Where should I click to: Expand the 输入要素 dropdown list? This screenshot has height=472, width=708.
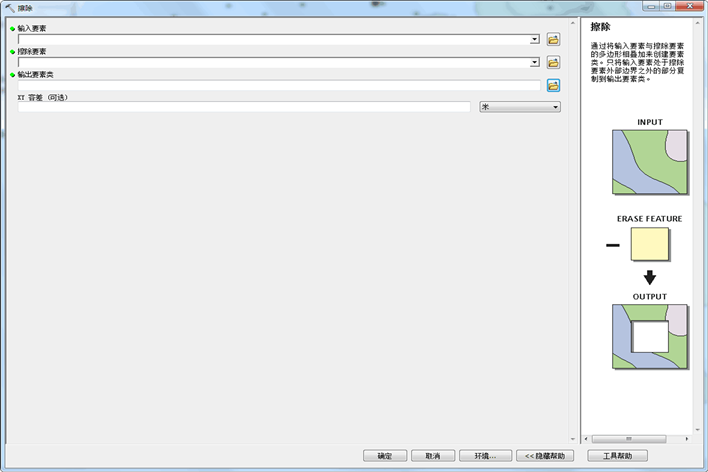click(534, 40)
